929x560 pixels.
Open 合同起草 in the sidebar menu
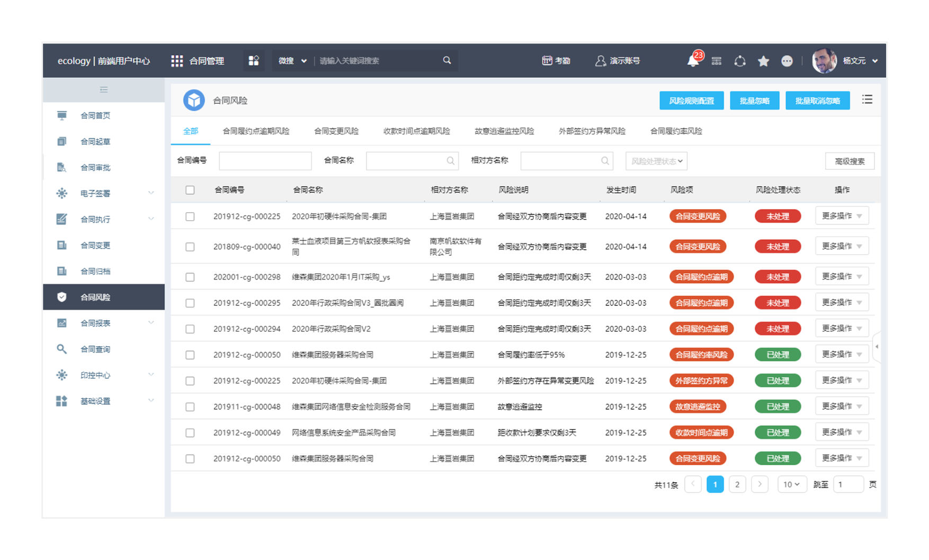95,141
